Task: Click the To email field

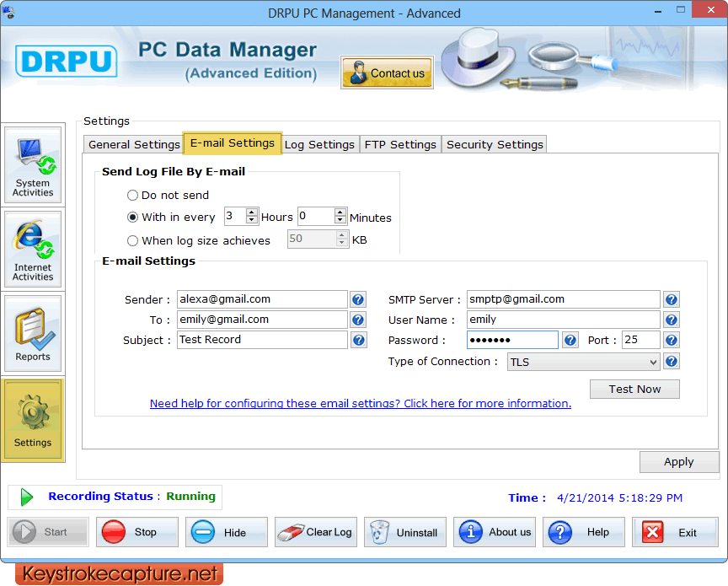Action: pyautogui.click(x=262, y=320)
